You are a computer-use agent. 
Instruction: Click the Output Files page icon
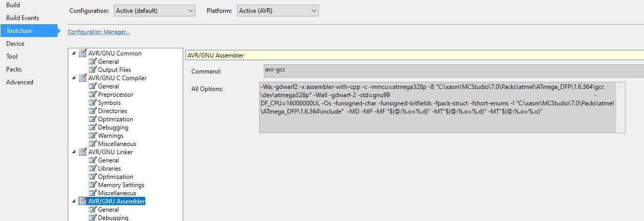(x=93, y=70)
